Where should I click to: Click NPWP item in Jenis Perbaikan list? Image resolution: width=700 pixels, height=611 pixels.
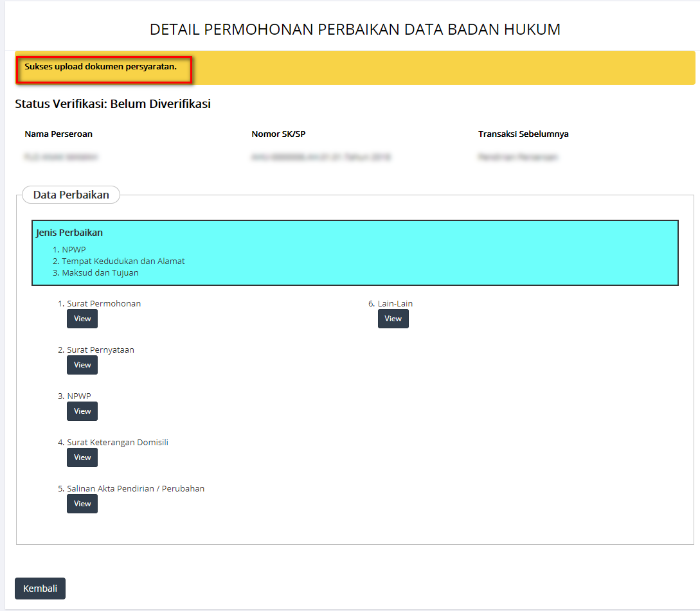[x=73, y=249]
